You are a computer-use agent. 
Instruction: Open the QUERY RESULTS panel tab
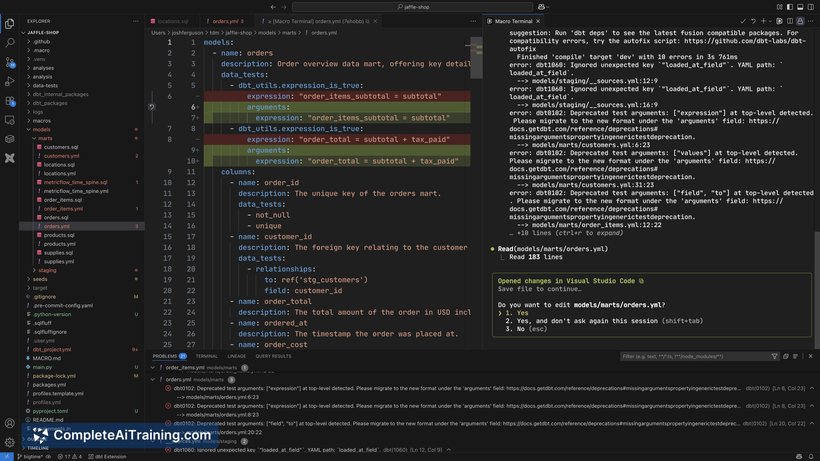pos(274,356)
